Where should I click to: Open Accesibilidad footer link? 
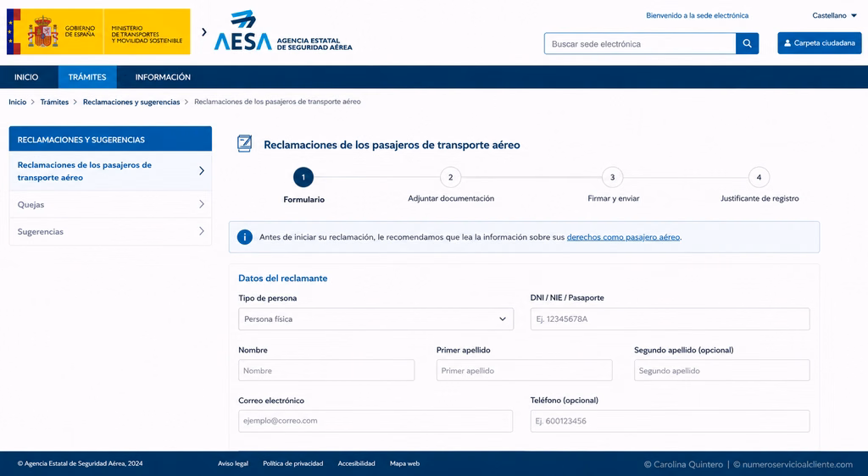coord(357,463)
